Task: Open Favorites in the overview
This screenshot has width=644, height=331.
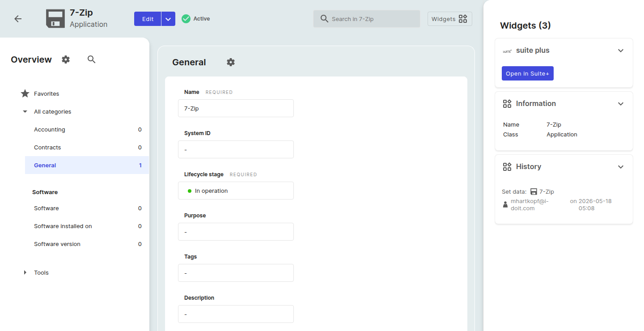Action: (47, 93)
